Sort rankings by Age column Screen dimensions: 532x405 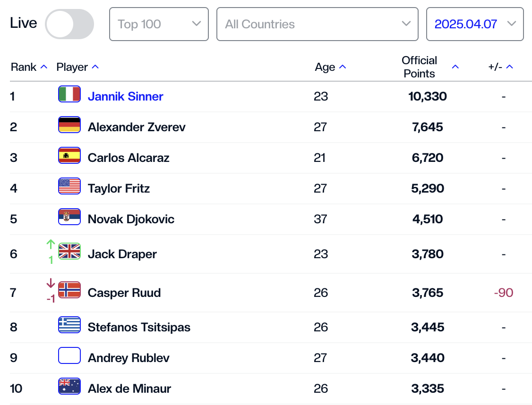(330, 67)
